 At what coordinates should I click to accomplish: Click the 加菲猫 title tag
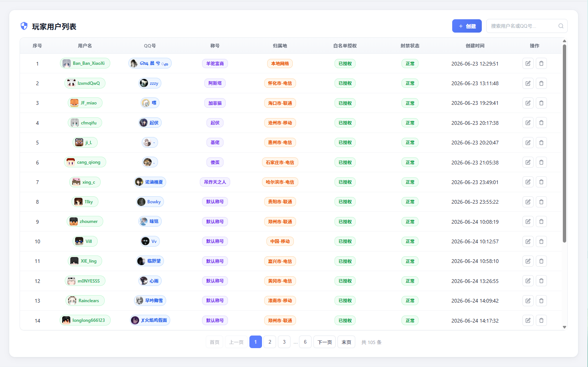[215, 103]
